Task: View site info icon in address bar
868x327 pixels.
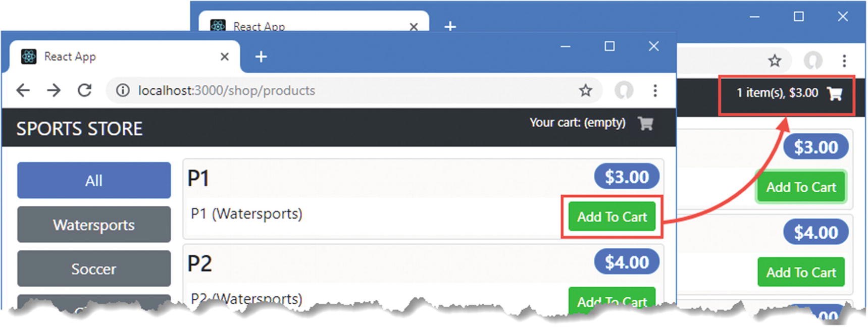Action: 122,90
